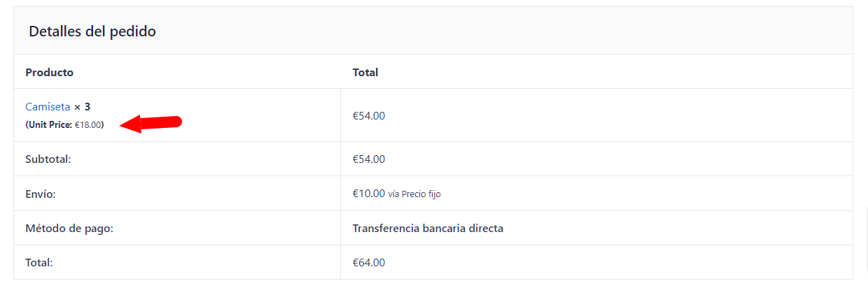Click the Subtotal label
Screen dimensions: 868x288
48,159
